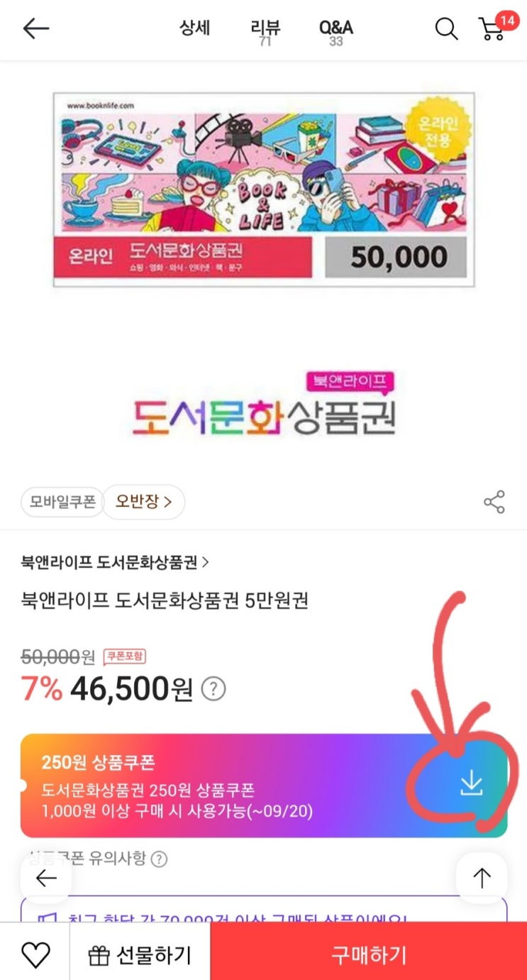Tap the price info question mark icon
Viewport: 527px width, 980px height.
click(x=213, y=688)
